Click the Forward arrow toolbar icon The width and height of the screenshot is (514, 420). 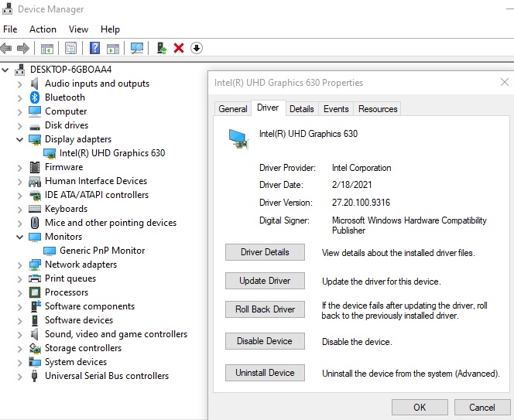point(23,49)
